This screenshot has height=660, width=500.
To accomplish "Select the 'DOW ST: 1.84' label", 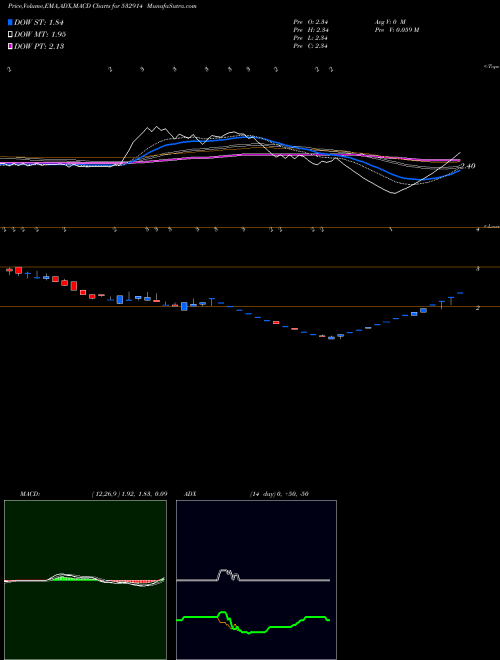I will [x=39, y=22].
